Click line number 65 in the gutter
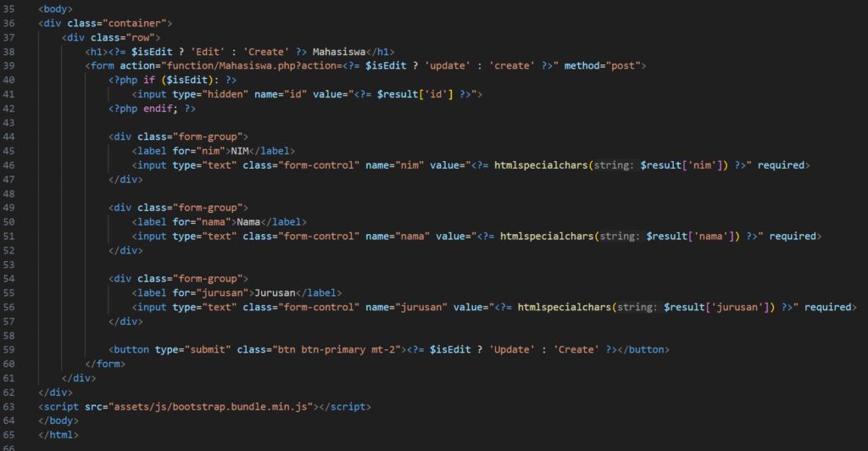This screenshot has width=868, height=451. (x=11, y=436)
